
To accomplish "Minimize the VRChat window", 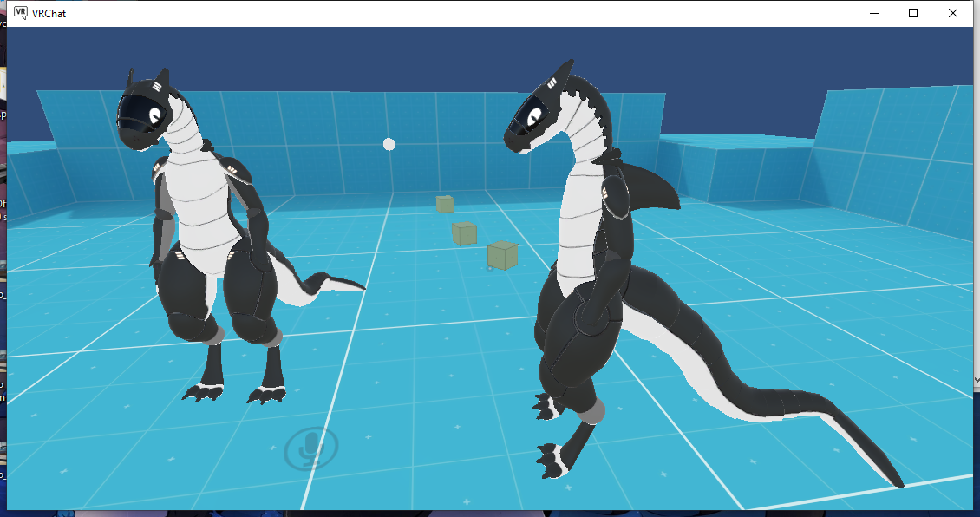I will (x=874, y=13).
